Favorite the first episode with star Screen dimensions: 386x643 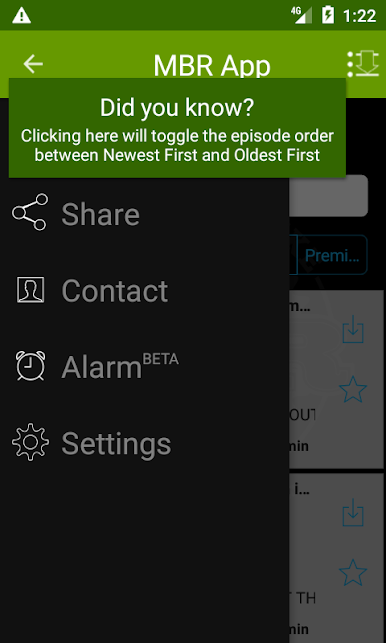point(353,390)
